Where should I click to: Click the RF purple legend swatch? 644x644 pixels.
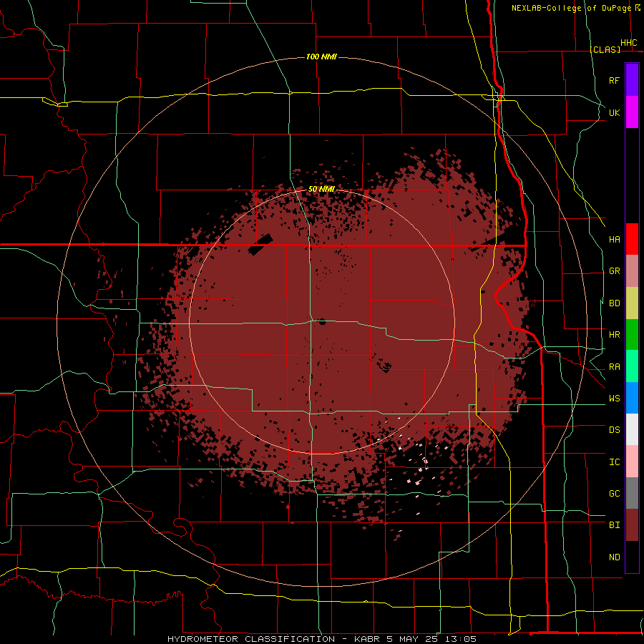point(632,80)
